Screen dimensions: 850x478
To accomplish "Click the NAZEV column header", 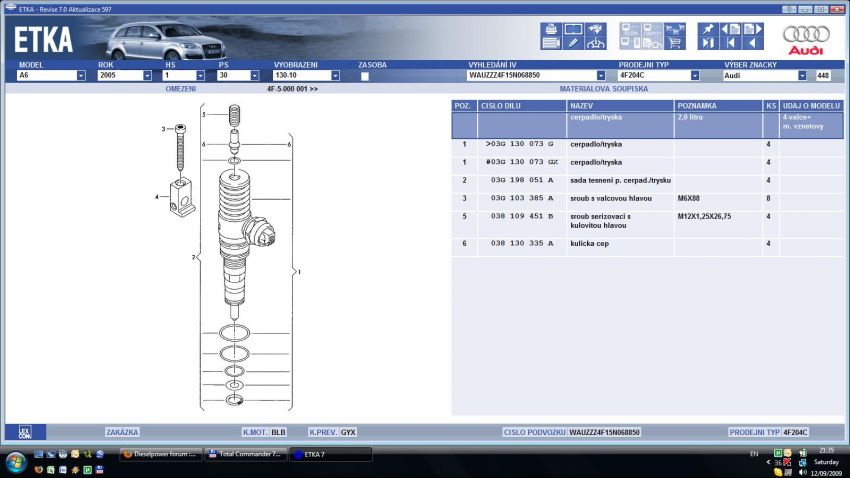I will (x=620, y=106).
